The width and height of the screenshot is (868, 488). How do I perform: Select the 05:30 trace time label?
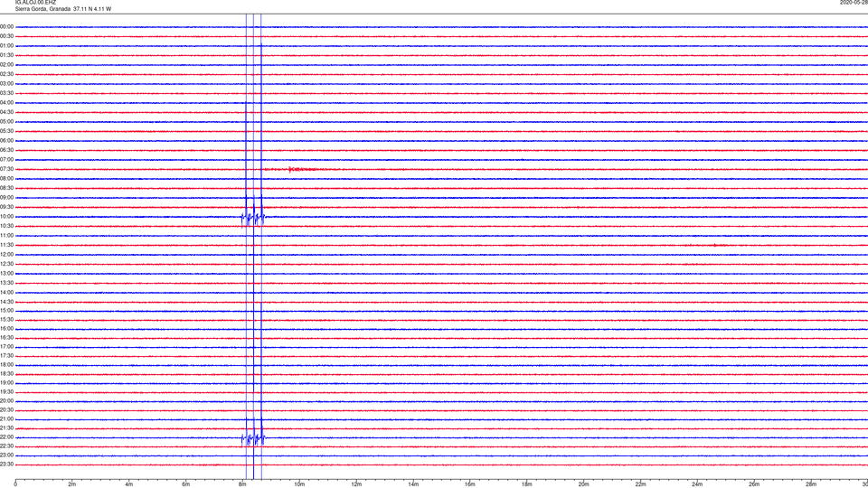[6, 131]
